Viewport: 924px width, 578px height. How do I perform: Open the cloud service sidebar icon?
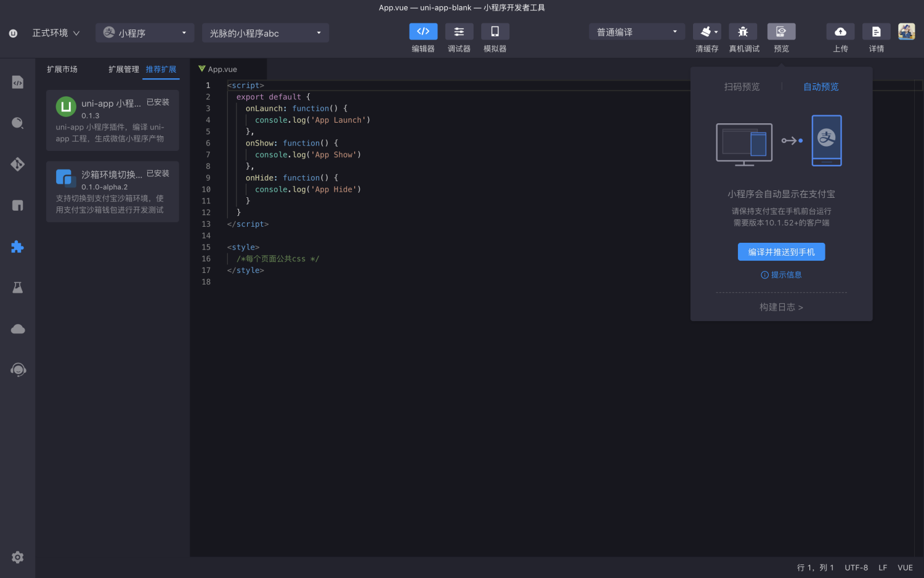click(18, 329)
